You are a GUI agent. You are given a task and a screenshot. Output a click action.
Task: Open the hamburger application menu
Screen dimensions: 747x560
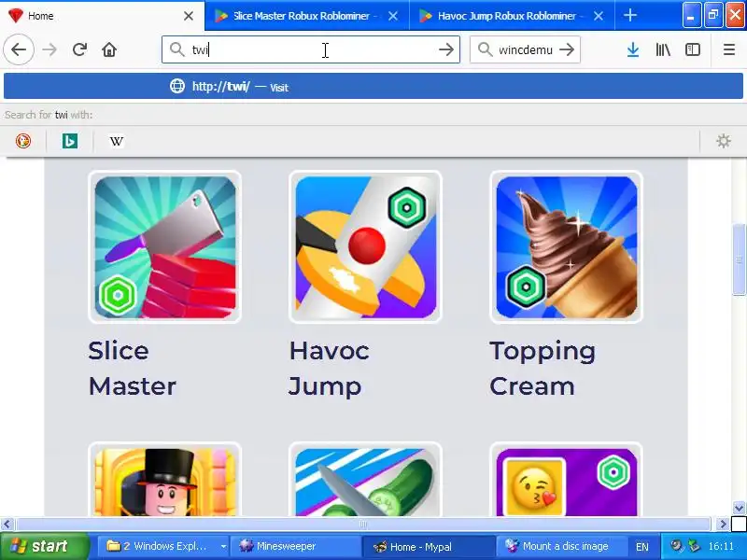click(x=729, y=49)
